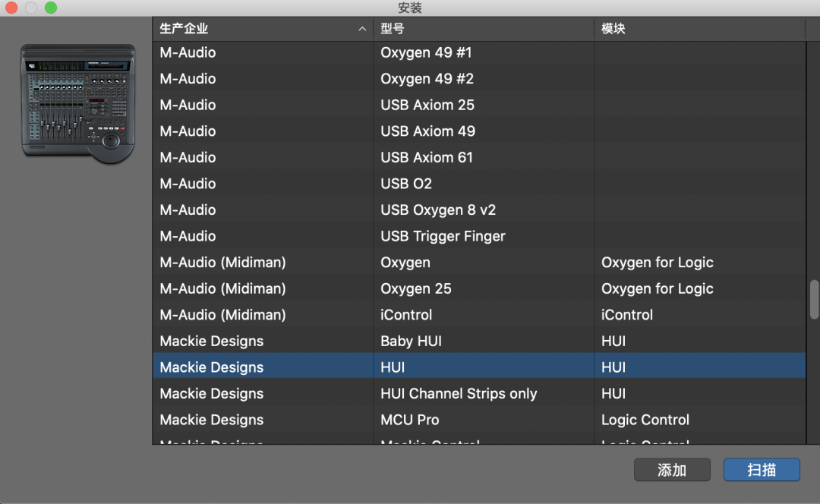Click the 型号 column header

484,29
